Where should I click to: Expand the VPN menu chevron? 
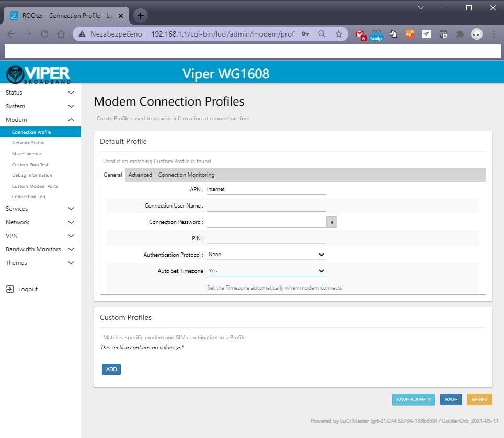pos(71,236)
